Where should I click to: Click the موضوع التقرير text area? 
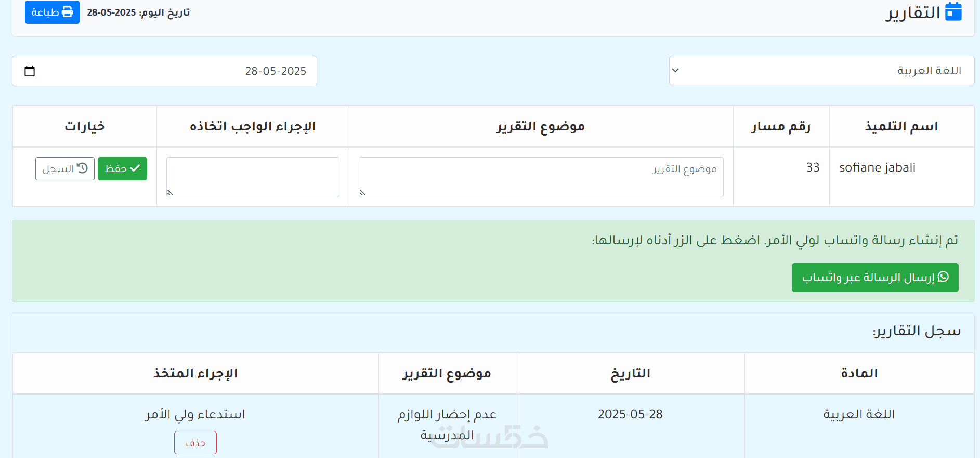[x=541, y=177]
